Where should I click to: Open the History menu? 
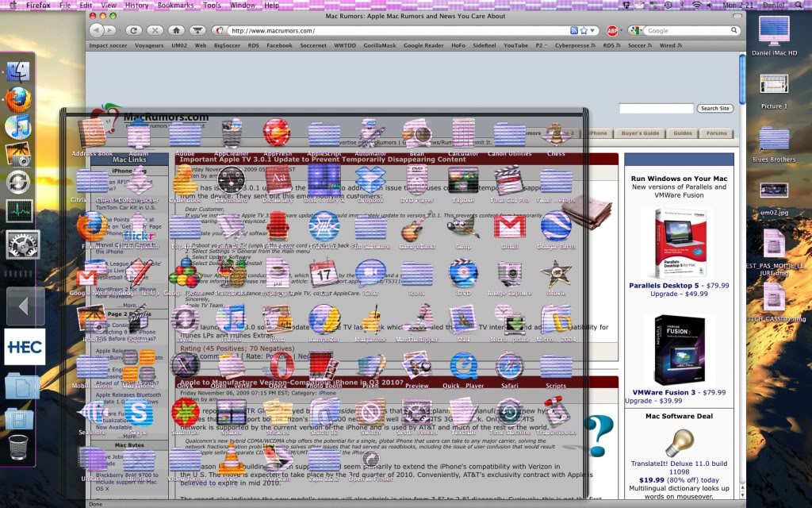pos(136,6)
